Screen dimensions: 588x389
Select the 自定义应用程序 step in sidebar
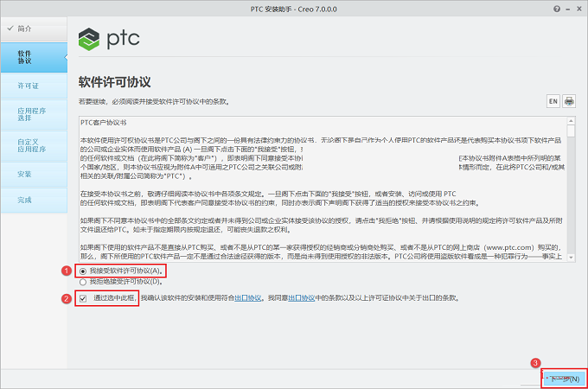tap(34, 146)
